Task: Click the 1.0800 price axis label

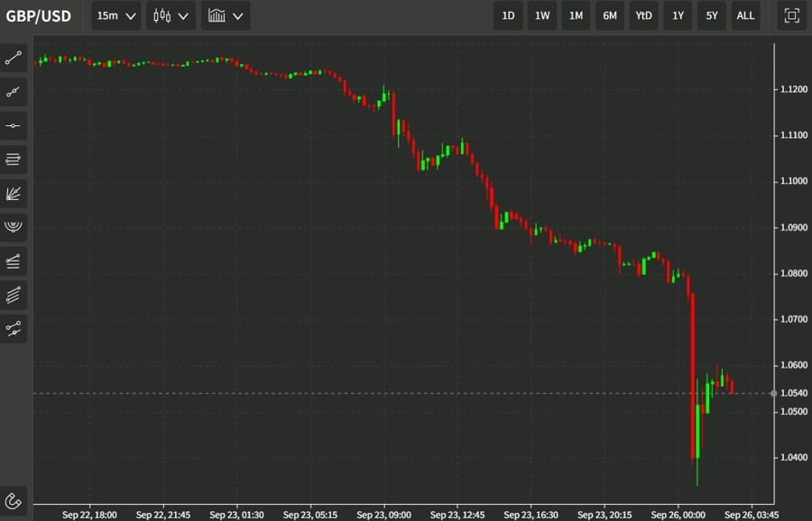Action: 793,273
